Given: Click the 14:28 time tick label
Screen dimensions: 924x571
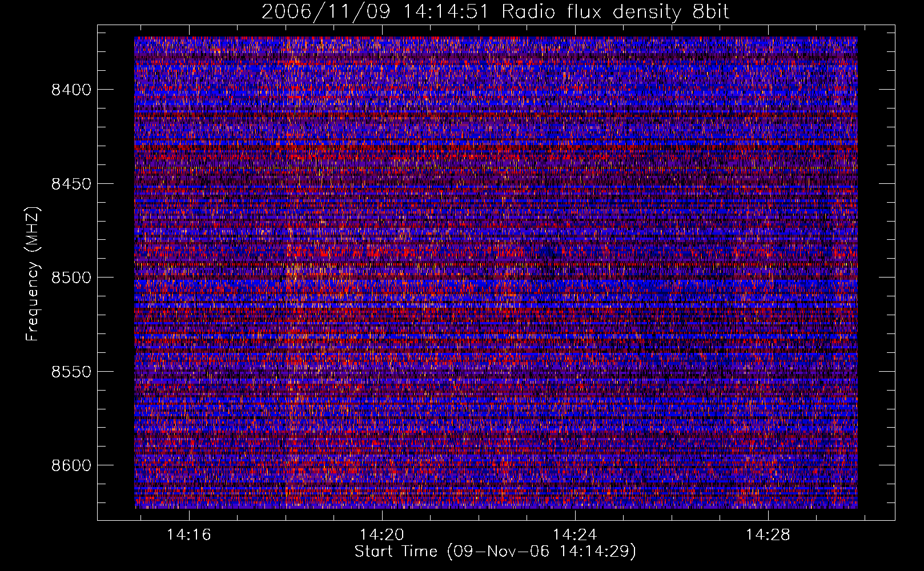Looking at the screenshot, I should click(x=768, y=534).
